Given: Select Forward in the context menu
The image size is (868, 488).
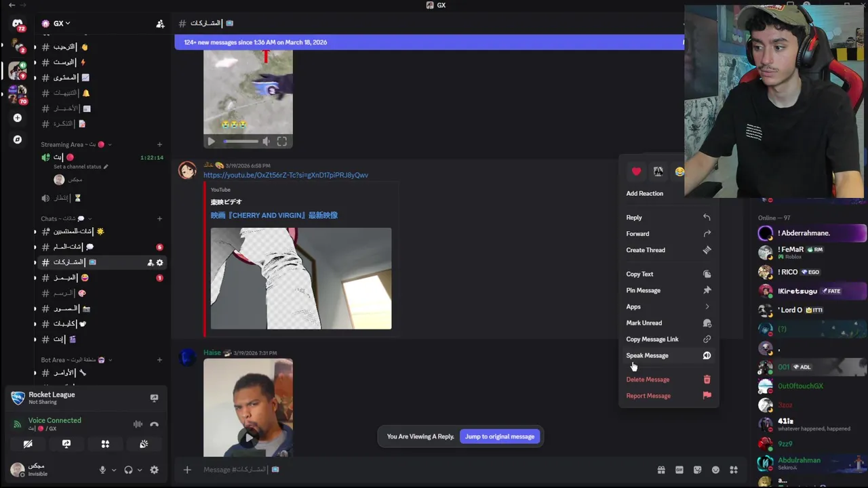Looking at the screenshot, I should 669,234.
